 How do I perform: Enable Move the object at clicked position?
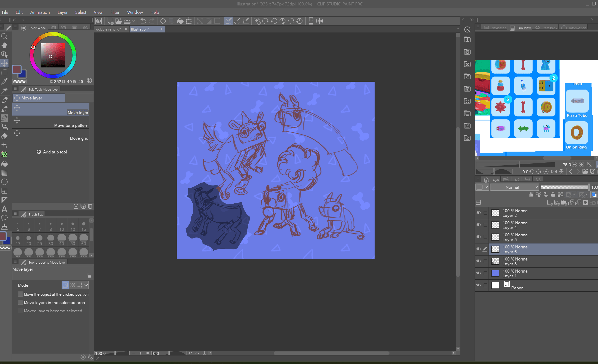pyautogui.click(x=21, y=294)
